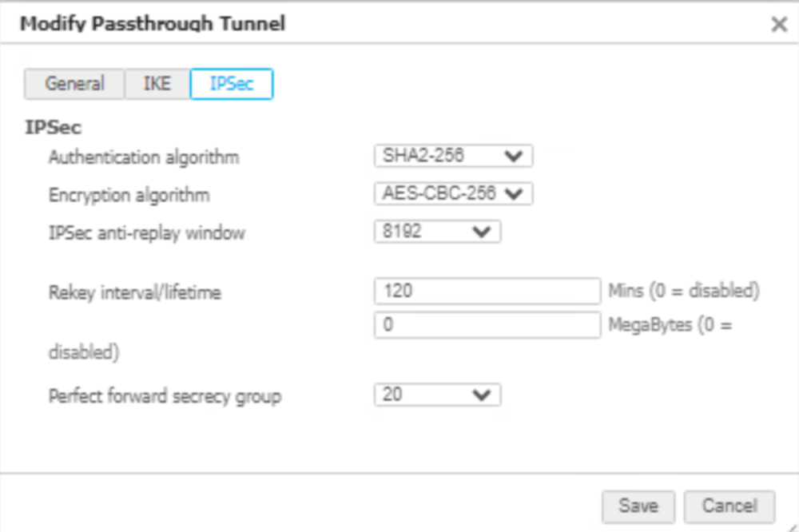Click the rekey interval minutes field
Viewport: 799px width, 532px height.
pos(487,292)
